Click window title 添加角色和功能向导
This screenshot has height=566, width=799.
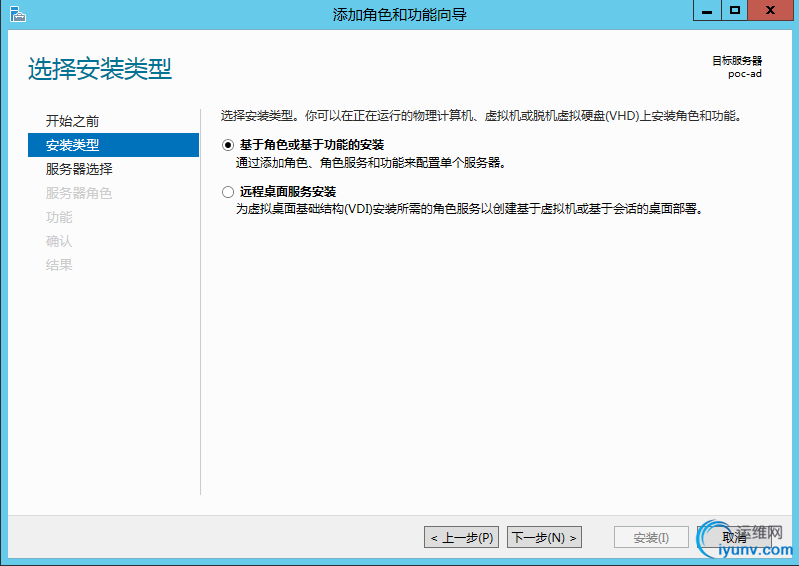point(400,15)
